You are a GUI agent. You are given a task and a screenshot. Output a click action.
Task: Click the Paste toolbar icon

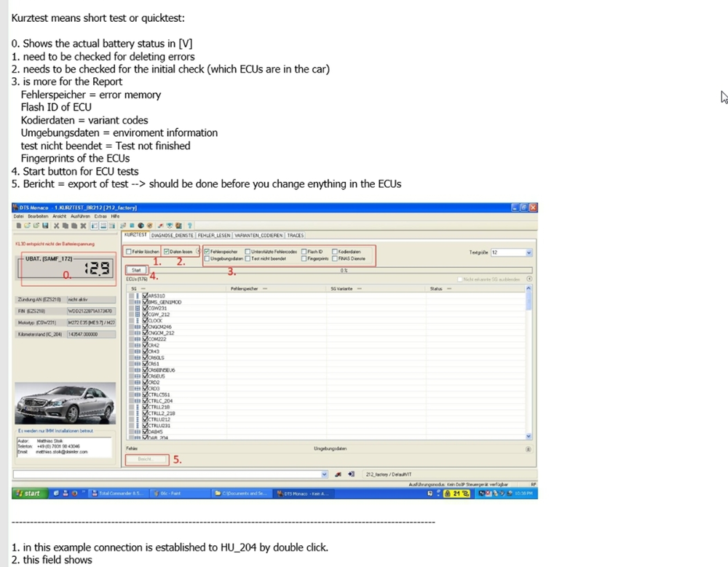coord(74,226)
